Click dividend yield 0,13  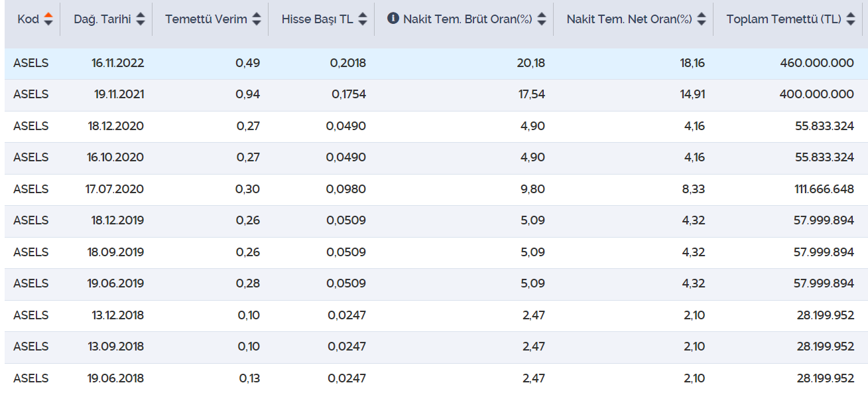click(x=249, y=378)
